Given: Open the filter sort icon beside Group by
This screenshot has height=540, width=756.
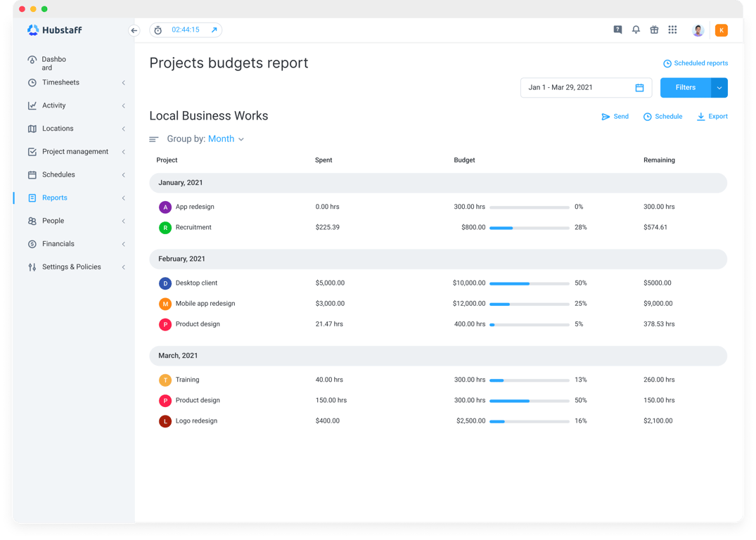Looking at the screenshot, I should (x=153, y=139).
